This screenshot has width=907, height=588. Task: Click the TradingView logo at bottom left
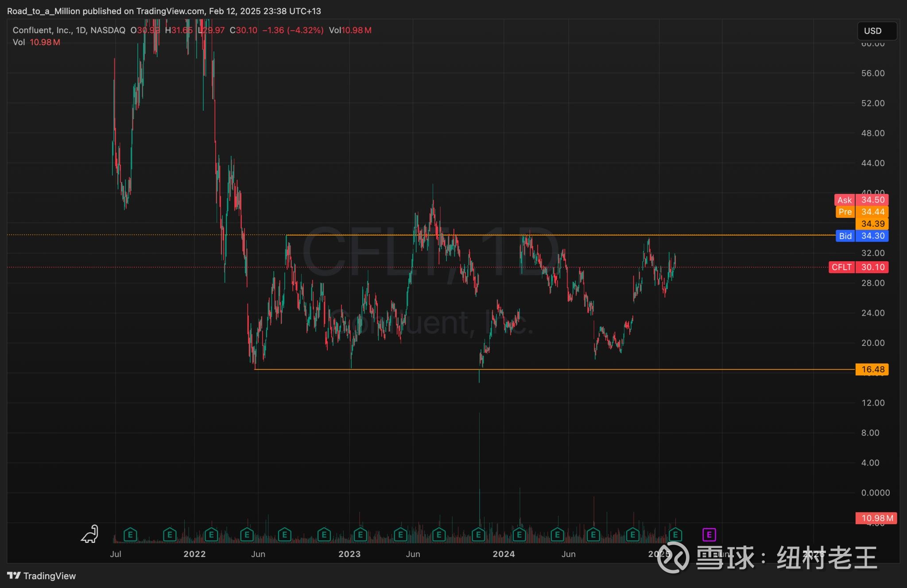(42, 576)
